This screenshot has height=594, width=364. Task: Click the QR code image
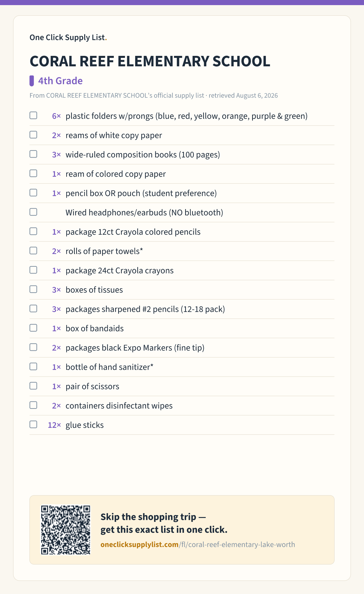click(66, 530)
